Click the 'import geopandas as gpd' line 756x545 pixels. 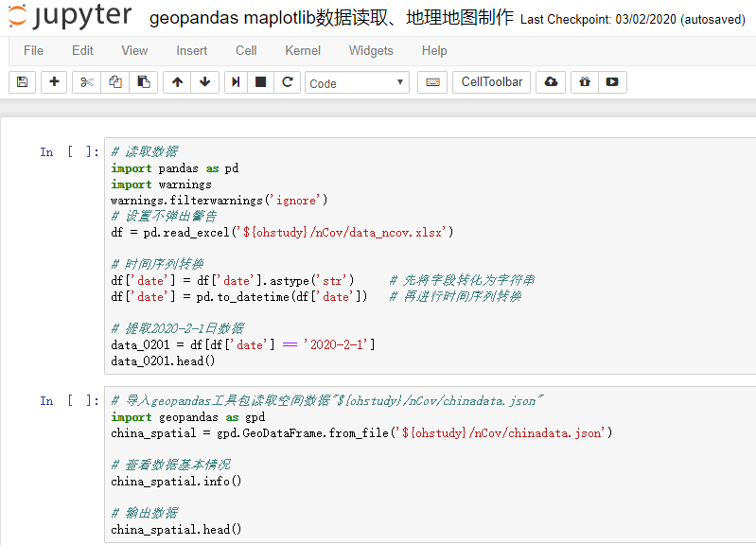[x=188, y=417]
